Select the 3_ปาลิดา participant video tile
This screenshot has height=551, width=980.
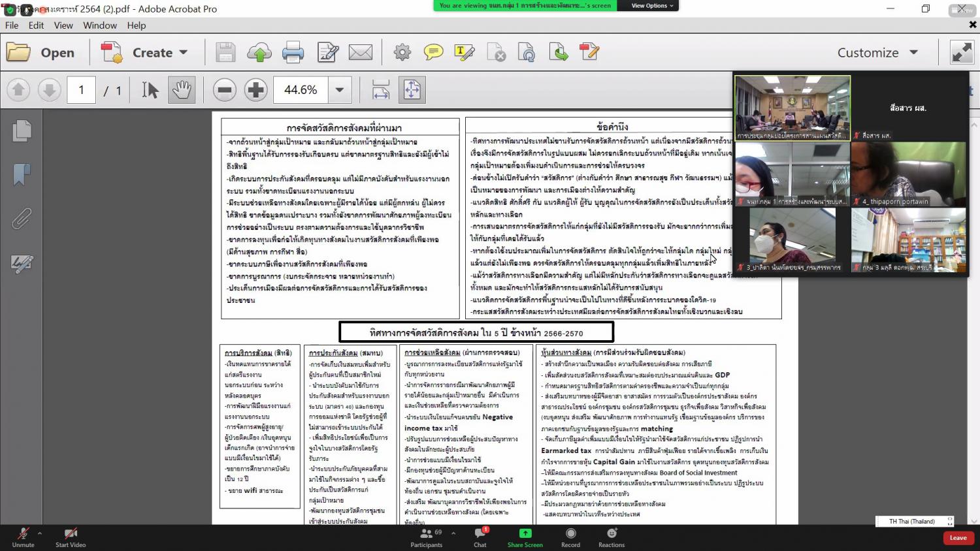(x=792, y=240)
